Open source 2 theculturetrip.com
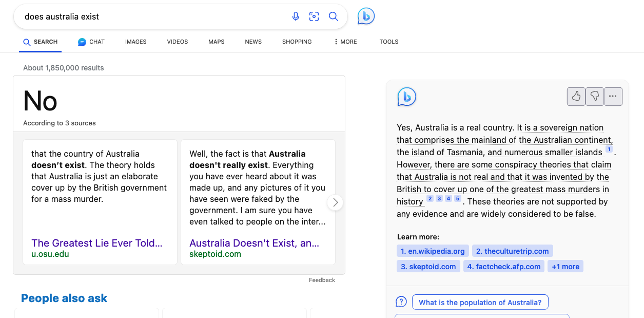This screenshot has width=644, height=318. (x=513, y=251)
